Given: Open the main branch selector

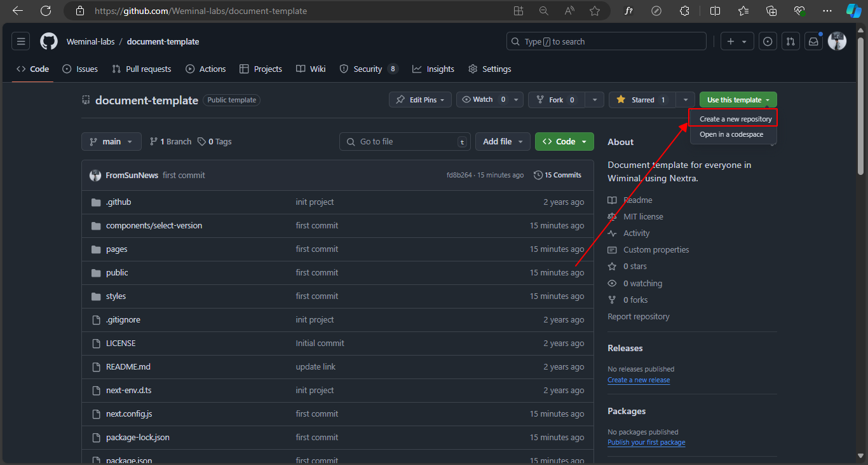Looking at the screenshot, I should click(111, 141).
